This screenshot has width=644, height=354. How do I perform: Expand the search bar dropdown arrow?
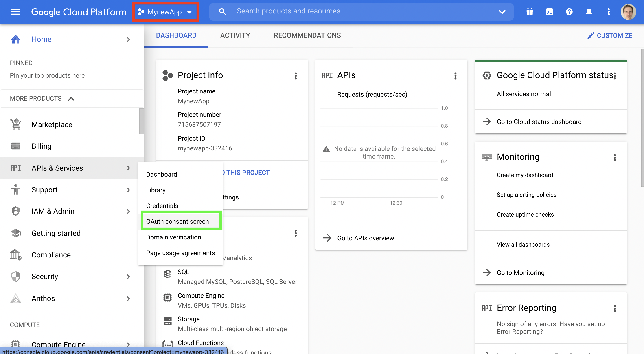coord(502,12)
